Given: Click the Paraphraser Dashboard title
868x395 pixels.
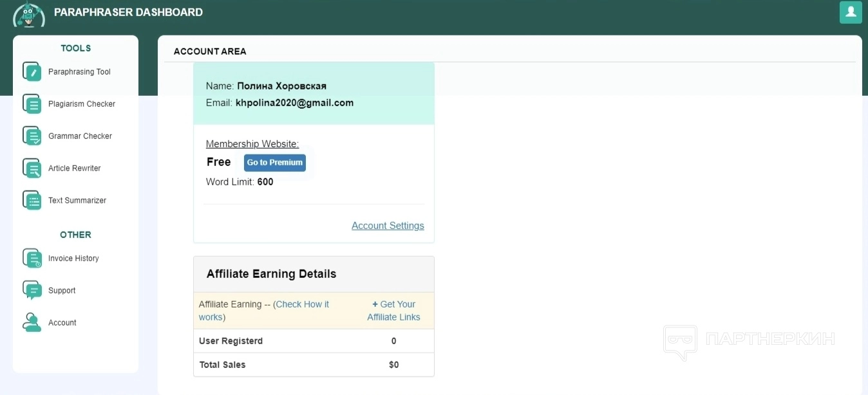Looking at the screenshot, I should [x=128, y=12].
